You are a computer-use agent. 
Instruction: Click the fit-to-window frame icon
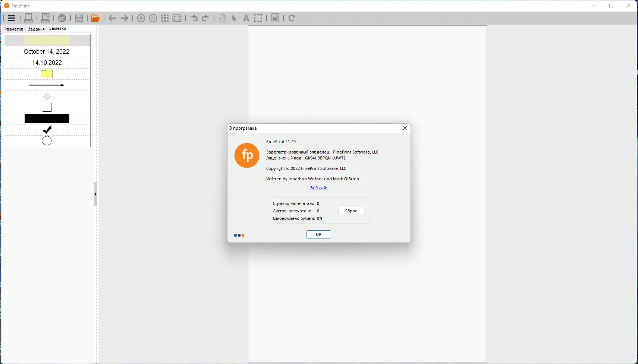(177, 18)
